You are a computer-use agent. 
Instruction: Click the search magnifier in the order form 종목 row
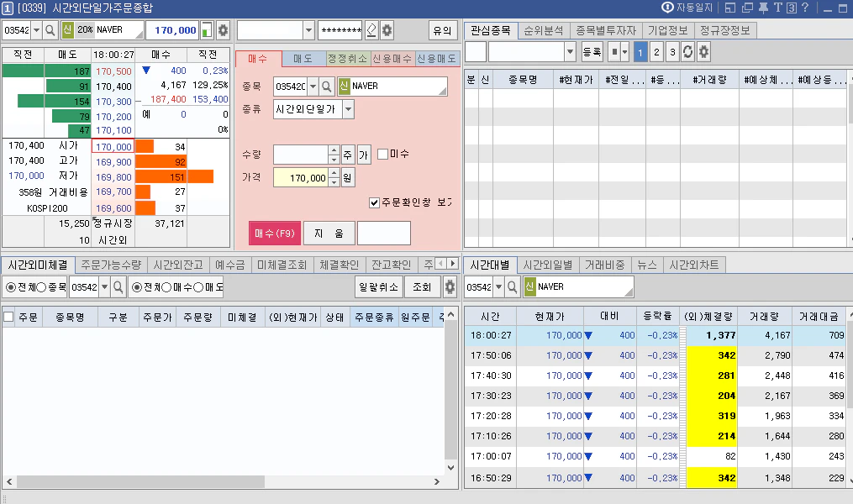(x=326, y=86)
